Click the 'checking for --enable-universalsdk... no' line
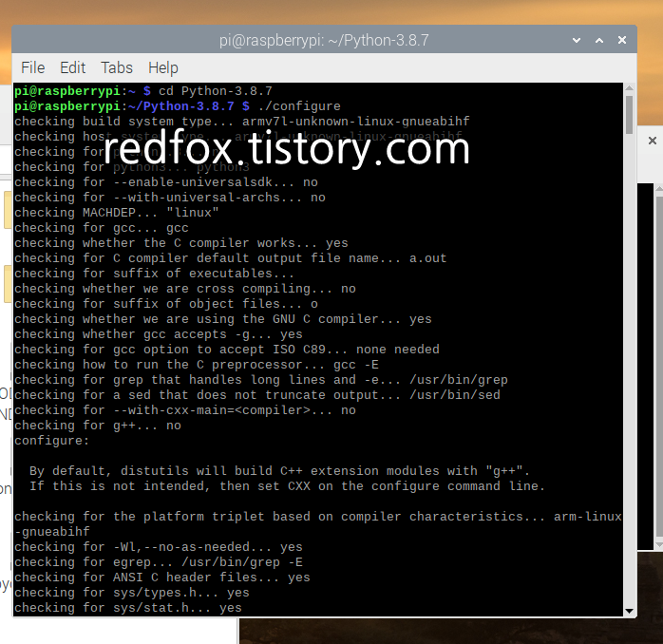663x644 pixels. 165,182
